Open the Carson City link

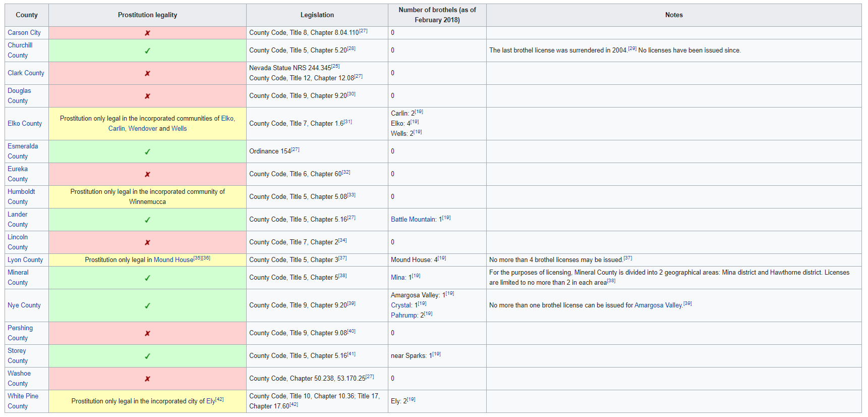coord(24,33)
